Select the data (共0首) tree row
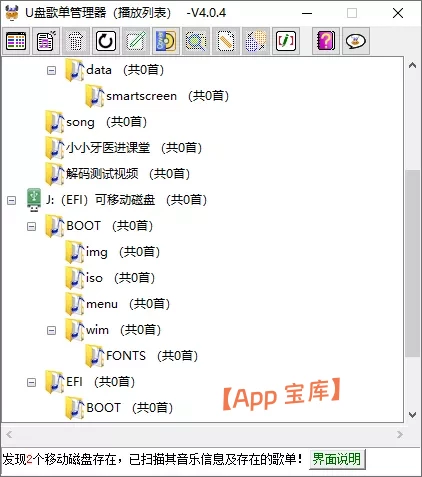This screenshot has height=477, width=422. [125, 70]
